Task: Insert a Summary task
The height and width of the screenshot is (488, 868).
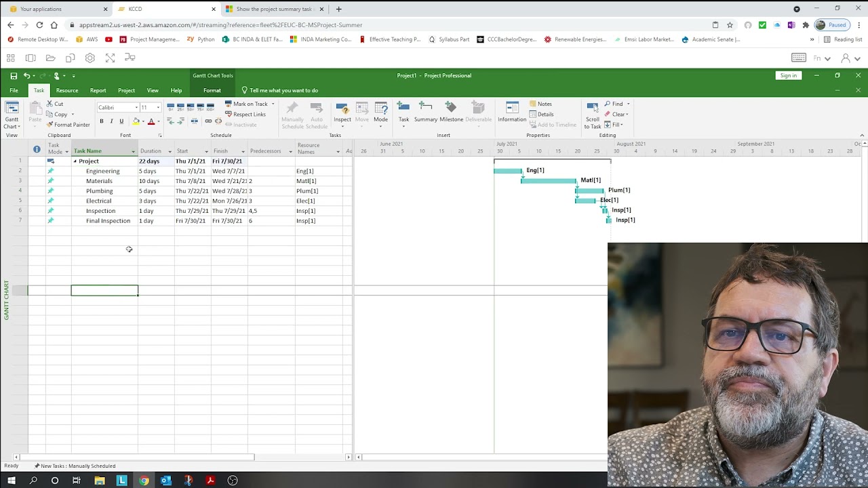Action: (426, 113)
